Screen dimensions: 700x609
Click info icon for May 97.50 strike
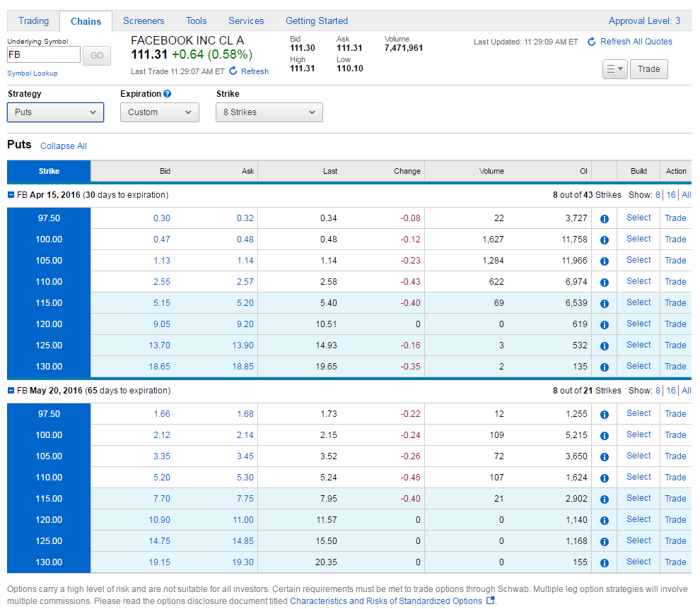[604, 415]
